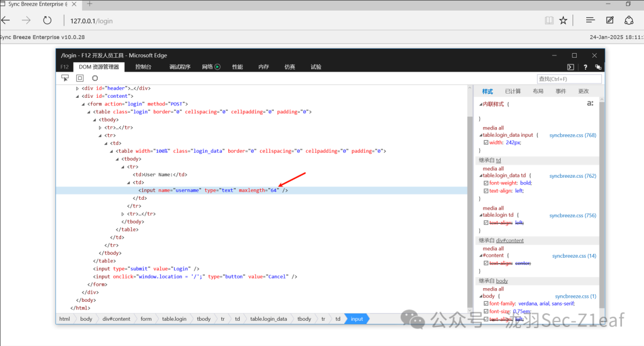Collapse the table.login td style rule

(481, 215)
